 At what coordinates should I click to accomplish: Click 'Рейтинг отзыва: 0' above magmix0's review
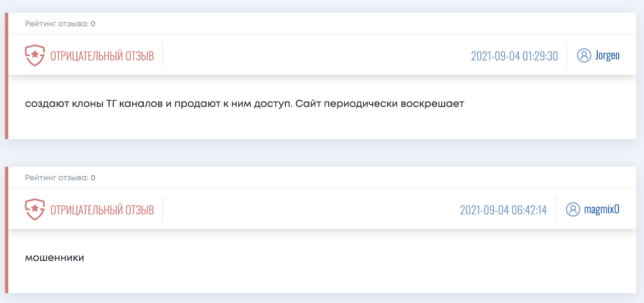pyautogui.click(x=60, y=178)
